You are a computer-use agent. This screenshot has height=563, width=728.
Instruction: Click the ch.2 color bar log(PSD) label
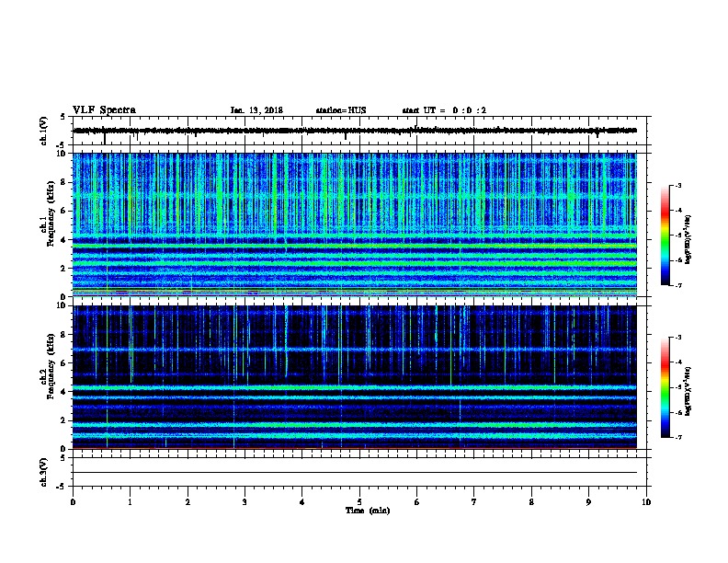(x=688, y=391)
